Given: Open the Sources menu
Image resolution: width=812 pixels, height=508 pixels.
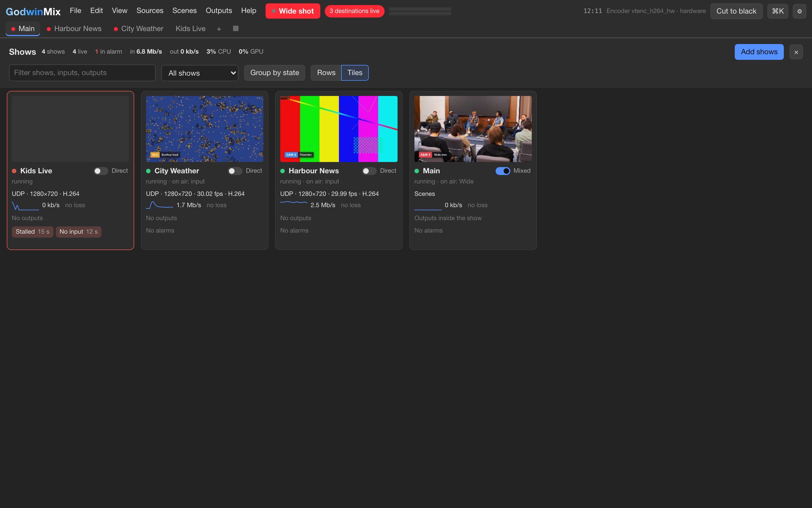Looking at the screenshot, I should point(150,11).
